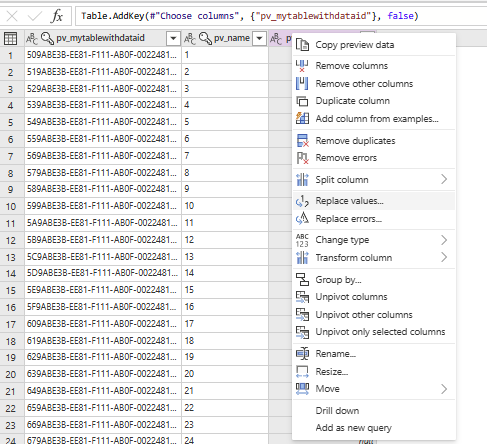
Task: Select Unpivot other columns entry
Action: pyautogui.click(x=374, y=314)
